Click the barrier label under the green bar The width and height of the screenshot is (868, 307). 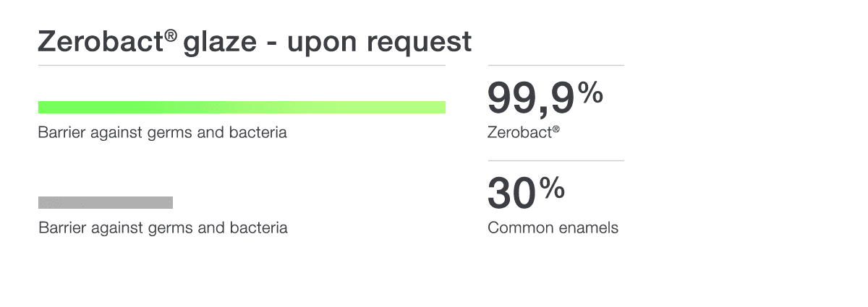tap(163, 133)
